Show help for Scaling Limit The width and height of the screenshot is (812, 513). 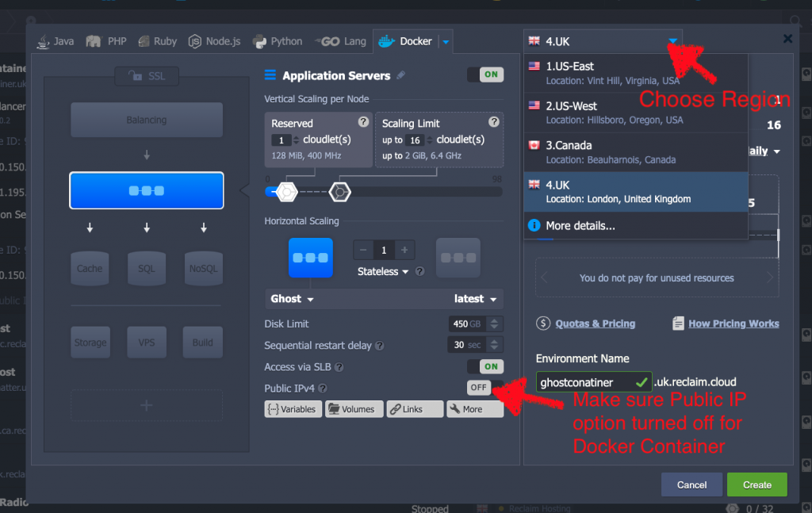coord(493,121)
